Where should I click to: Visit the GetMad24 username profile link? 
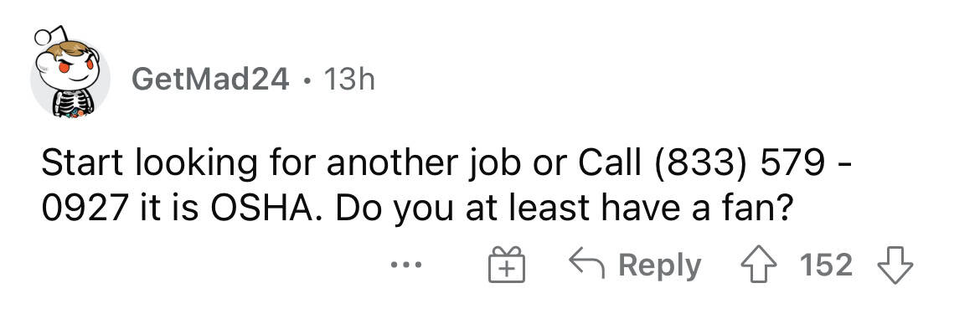click(x=210, y=79)
